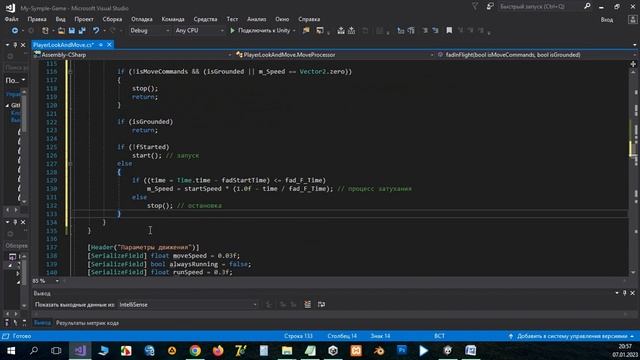The height and width of the screenshot is (360, 640).
Task: Open dropdown arrow next to Attach to Unity
Action: (x=294, y=31)
